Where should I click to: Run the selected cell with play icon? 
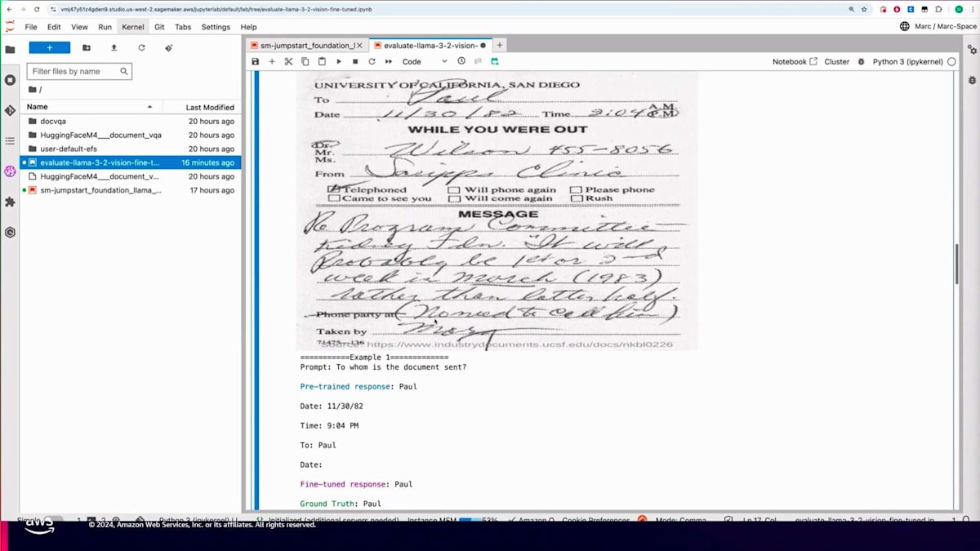pyautogui.click(x=339, y=61)
